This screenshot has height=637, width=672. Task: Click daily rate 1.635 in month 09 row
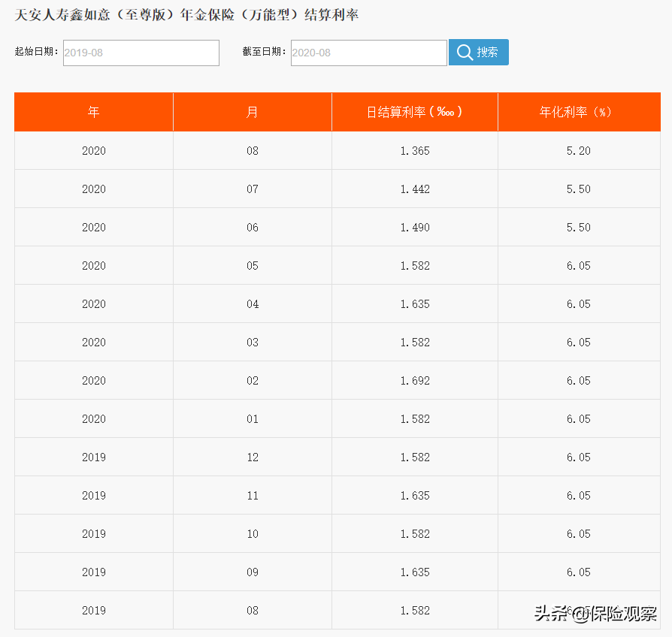415,572
